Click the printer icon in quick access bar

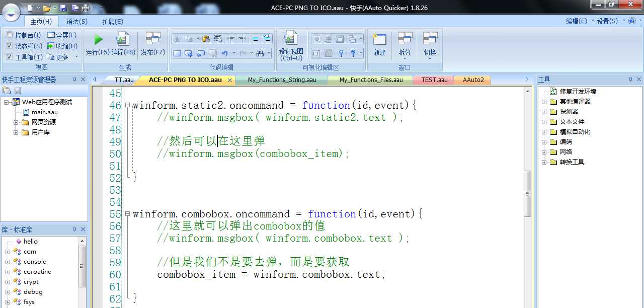[x=86, y=8]
